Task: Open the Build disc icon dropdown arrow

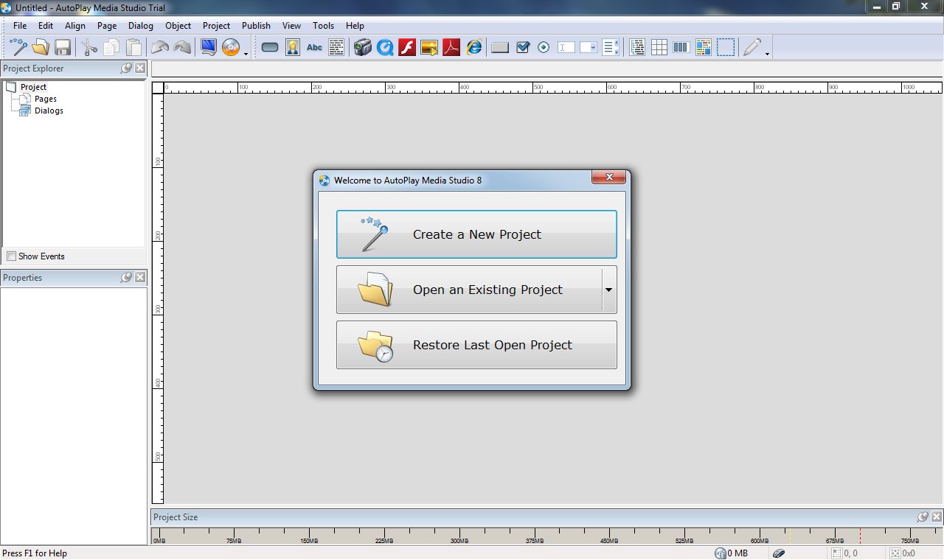Action: [246, 53]
